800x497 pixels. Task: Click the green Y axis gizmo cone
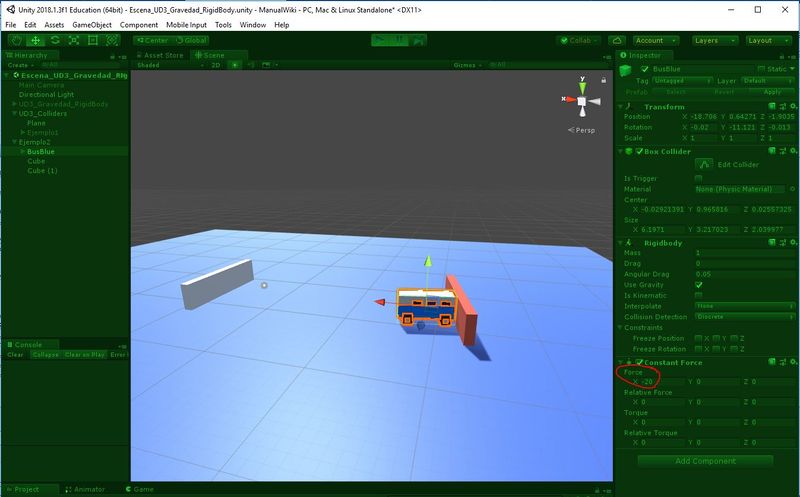point(582,87)
